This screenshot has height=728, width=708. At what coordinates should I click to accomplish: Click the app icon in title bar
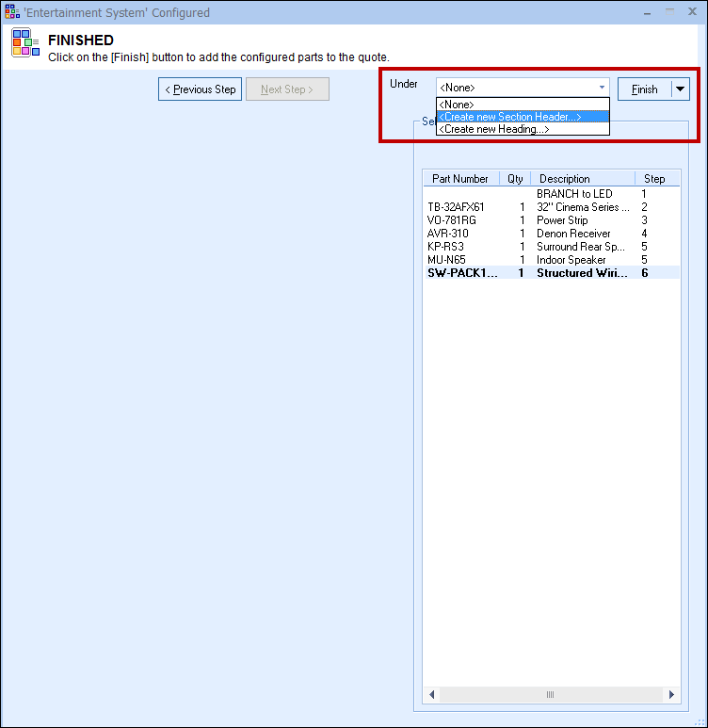[x=11, y=12]
